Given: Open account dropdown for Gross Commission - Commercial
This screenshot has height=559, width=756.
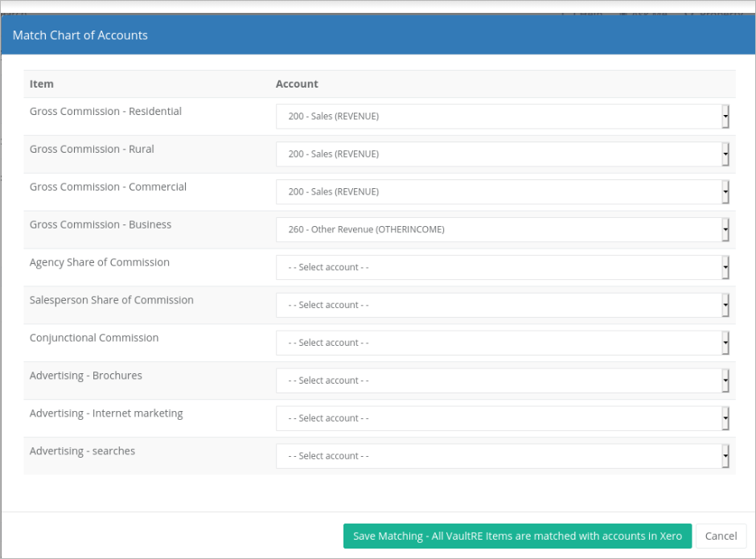Looking at the screenshot, I should (502, 191).
